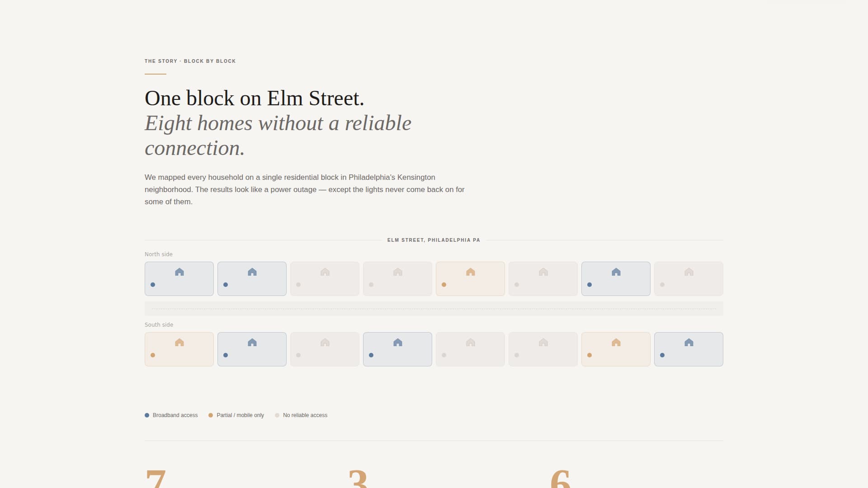Image resolution: width=868 pixels, height=488 pixels.
Task: Click the third house icon on North side
Action: 325,272
